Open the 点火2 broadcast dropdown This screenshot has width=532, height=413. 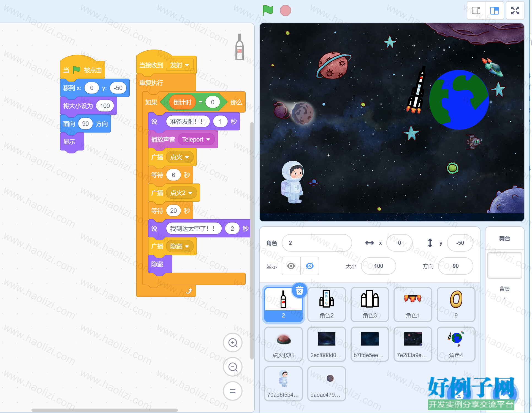pos(181,193)
